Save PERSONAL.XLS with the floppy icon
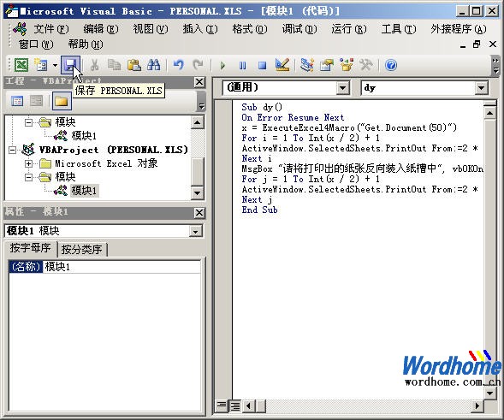 click(70, 65)
